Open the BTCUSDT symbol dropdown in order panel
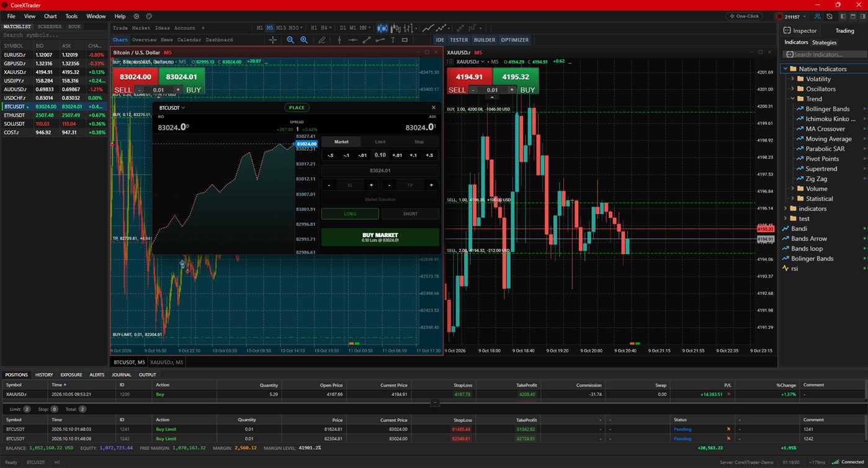 tap(172, 108)
